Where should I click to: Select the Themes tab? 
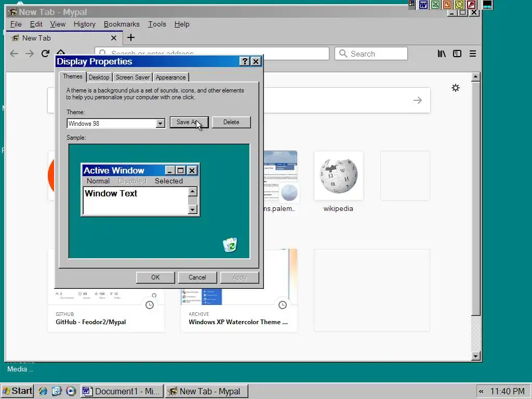73,77
